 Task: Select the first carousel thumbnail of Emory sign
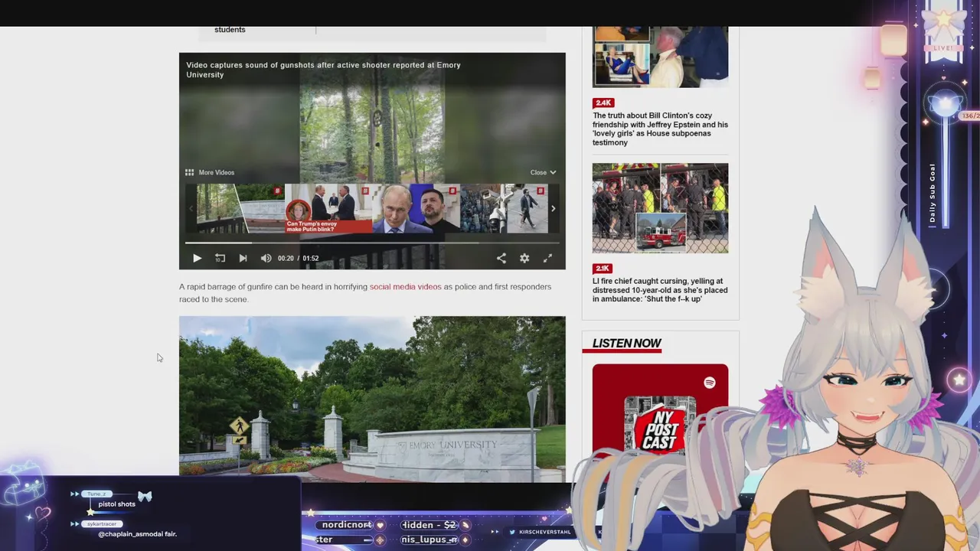[x=240, y=208]
